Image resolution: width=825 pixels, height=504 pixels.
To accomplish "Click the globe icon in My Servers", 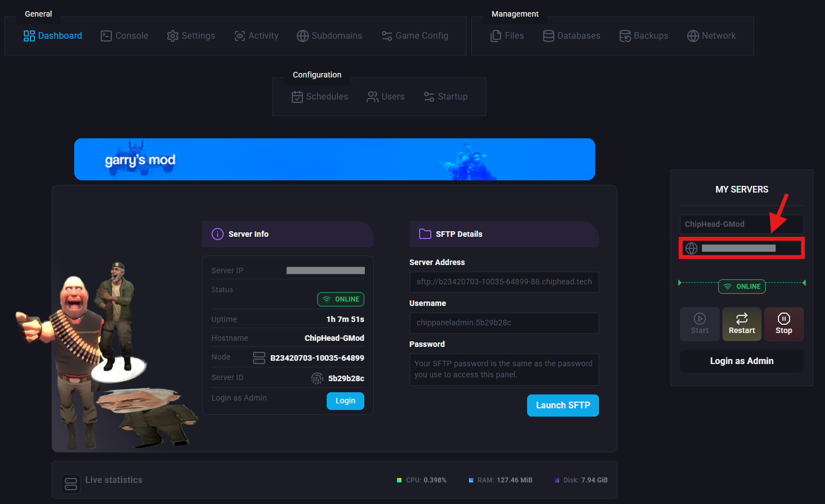I will pos(692,248).
